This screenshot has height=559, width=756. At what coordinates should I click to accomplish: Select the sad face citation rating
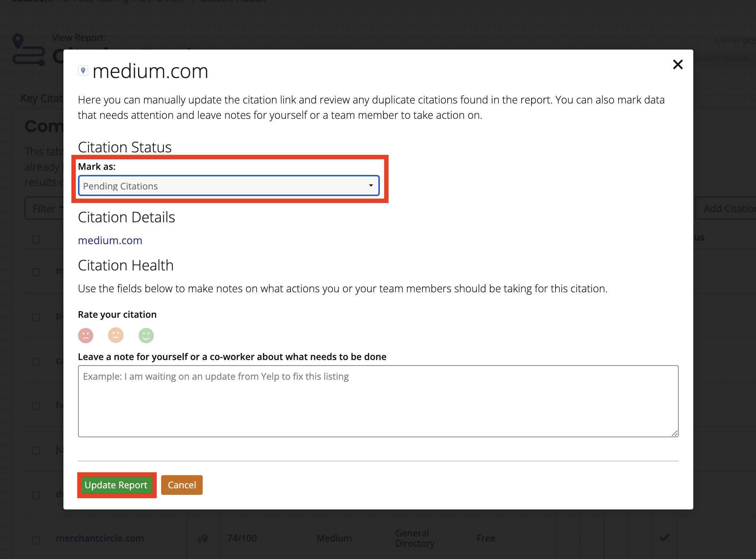[86, 335]
